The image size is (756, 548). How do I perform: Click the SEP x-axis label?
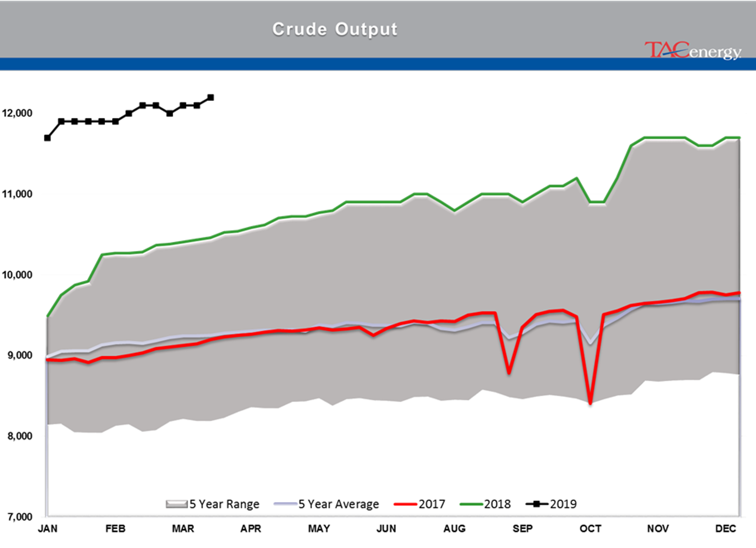[x=523, y=529]
